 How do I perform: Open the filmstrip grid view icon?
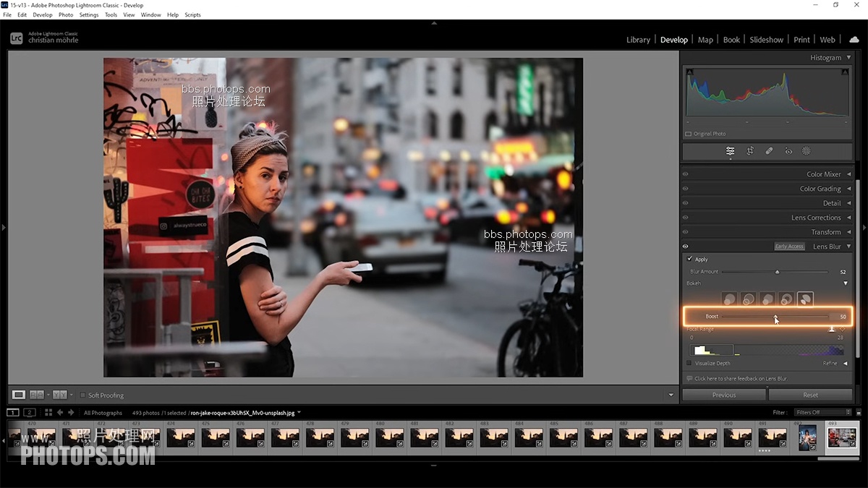click(48, 412)
